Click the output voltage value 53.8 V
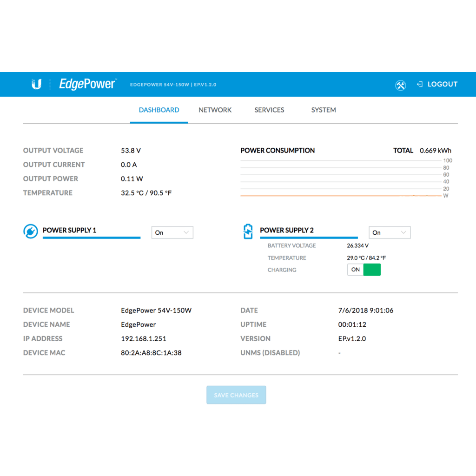 coord(131,151)
